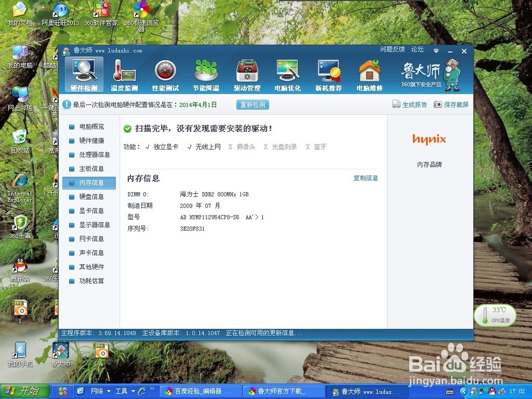Open 电脑维修 computer repair
This screenshot has width=532, height=399.
pyautogui.click(x=370, y=76)
